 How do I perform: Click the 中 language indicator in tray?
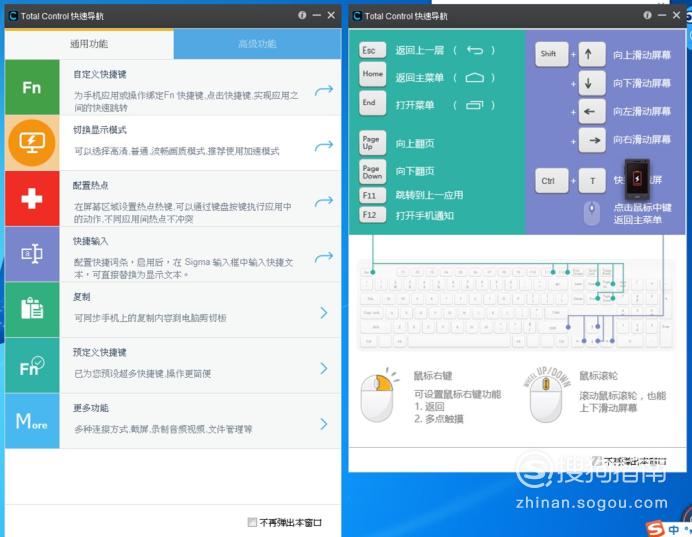674,529
